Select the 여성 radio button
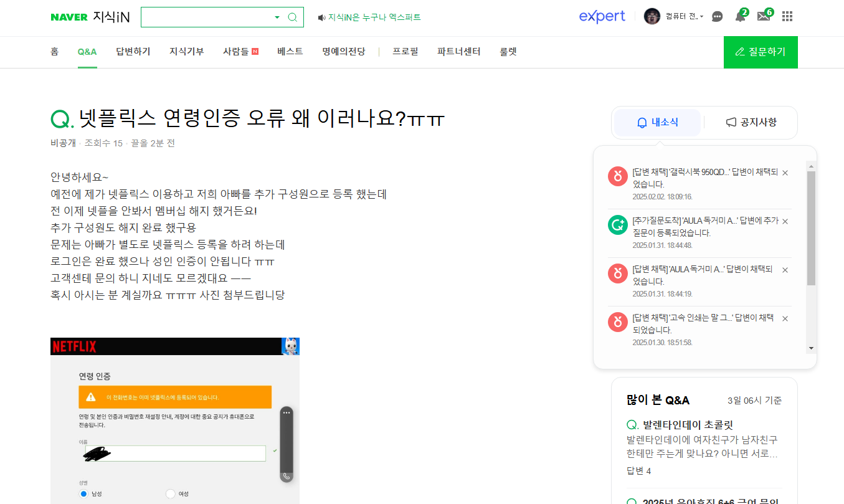 coord(171,493)
